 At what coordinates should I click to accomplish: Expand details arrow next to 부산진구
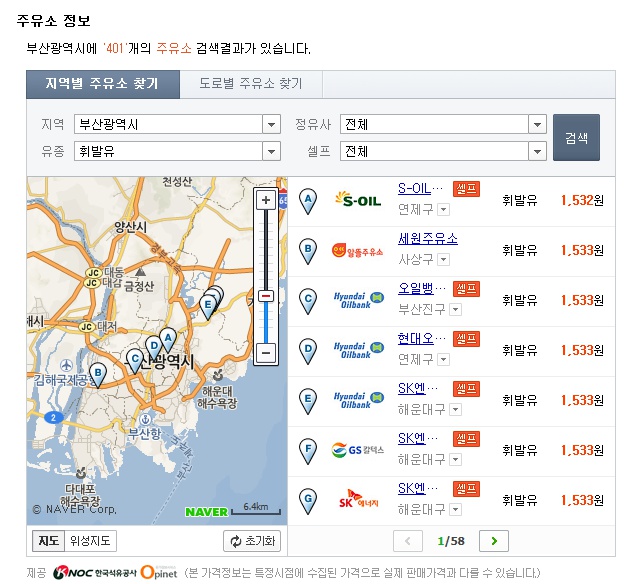point(455,310)
